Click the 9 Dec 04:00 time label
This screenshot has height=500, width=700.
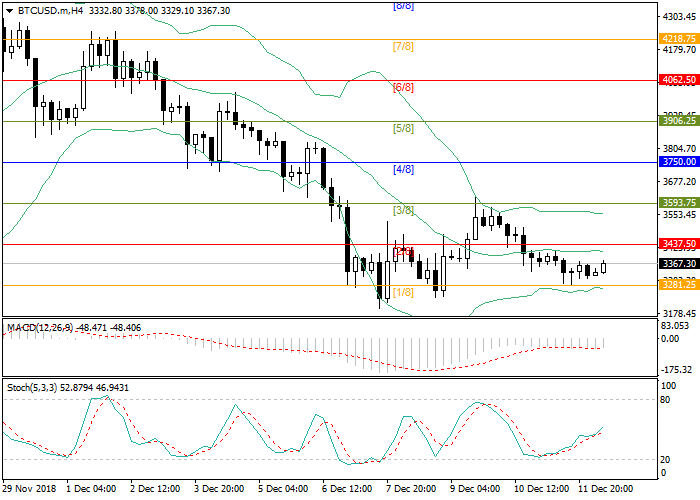tap(474, 488)
